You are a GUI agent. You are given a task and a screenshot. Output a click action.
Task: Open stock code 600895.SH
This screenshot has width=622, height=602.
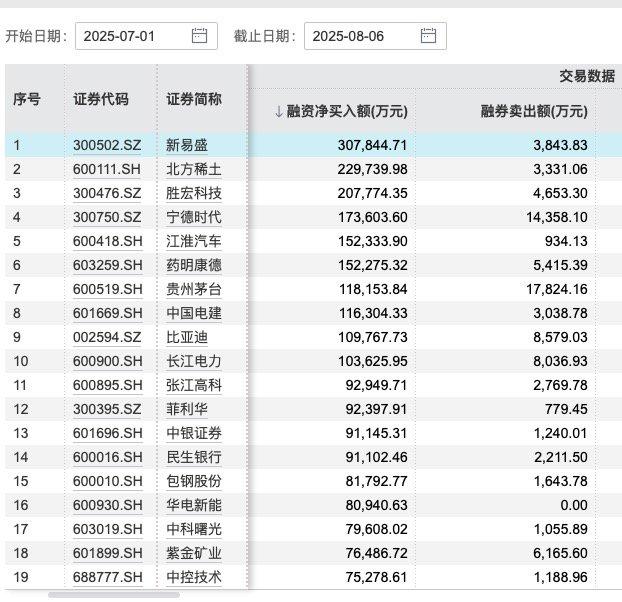108,385
